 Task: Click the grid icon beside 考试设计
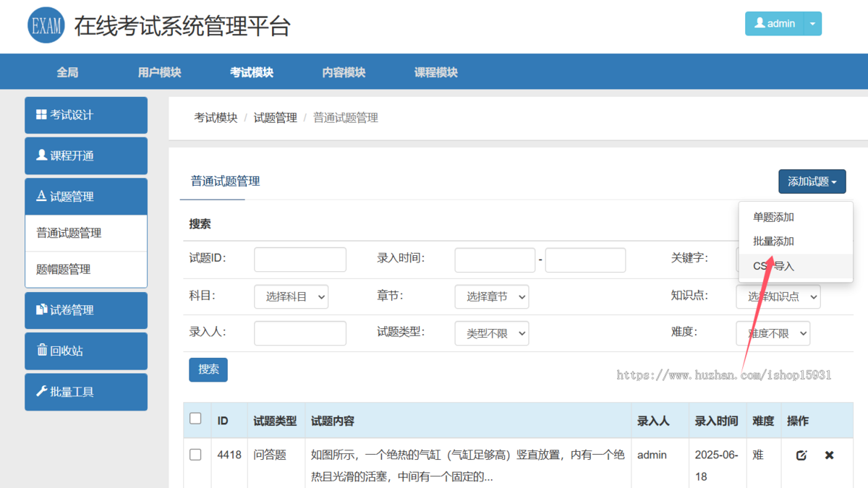[41, 115]
